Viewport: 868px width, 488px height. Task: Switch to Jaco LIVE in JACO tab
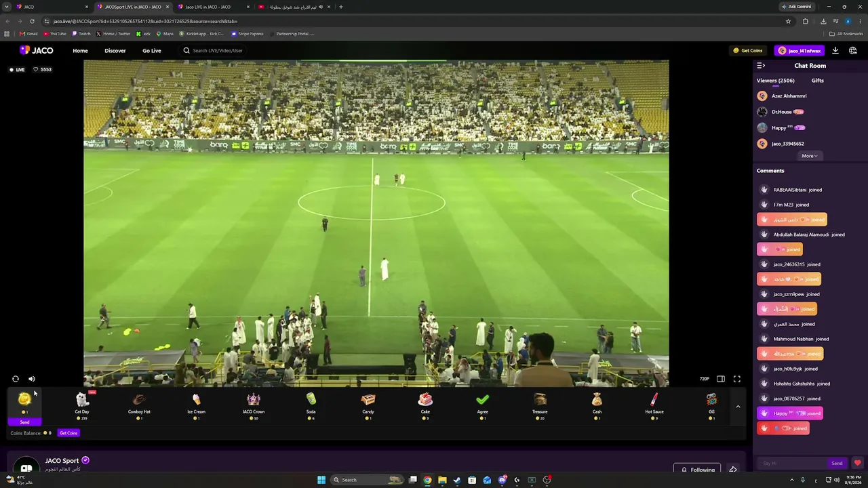point(212,7)
